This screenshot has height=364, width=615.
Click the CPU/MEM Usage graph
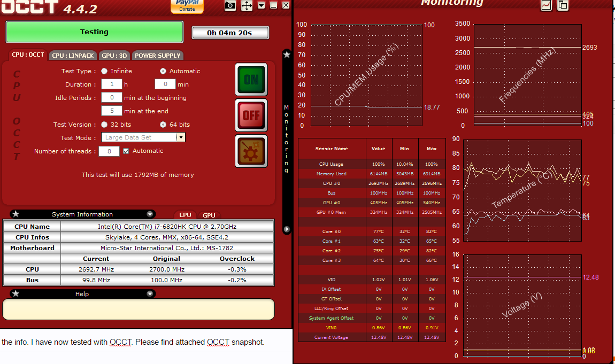click(x=366, y=75)
